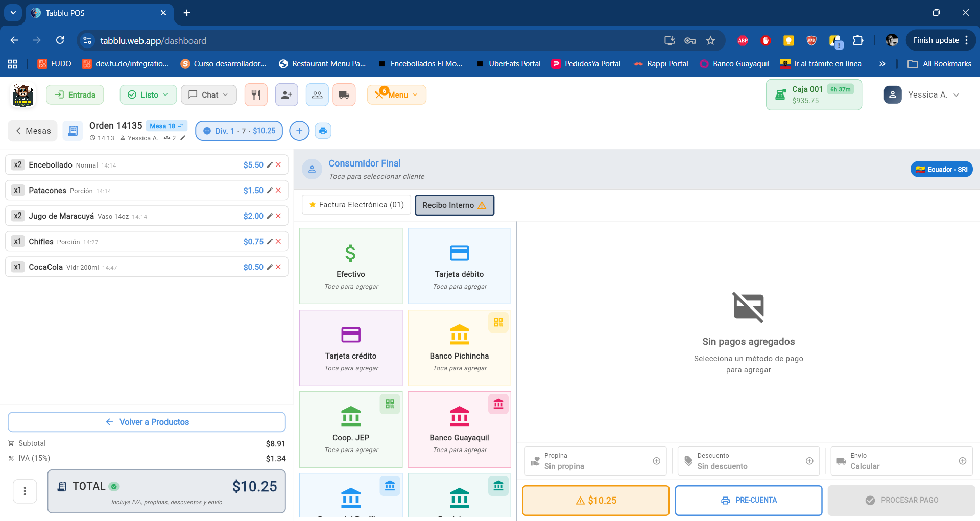Open the three-dot options beside TOTAL
The height and width of the screenshot is (521, 980).
point(25,491)
